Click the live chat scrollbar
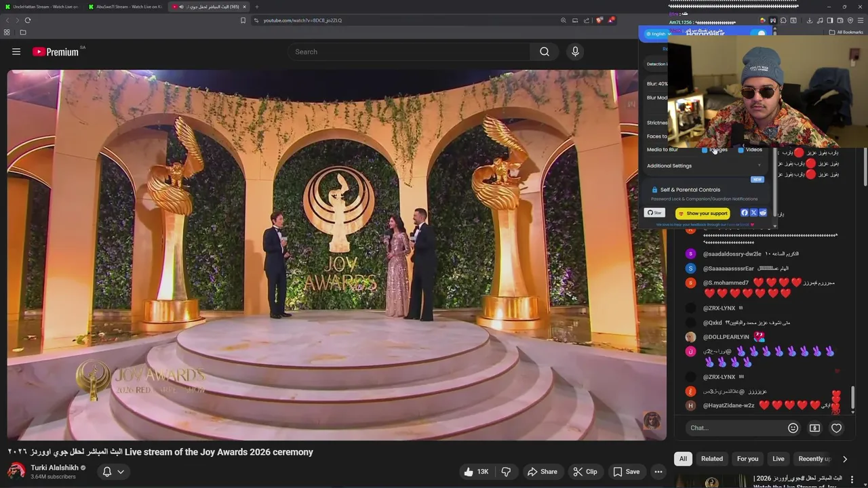This screenshot has width=868, height=488. (853, 398)
